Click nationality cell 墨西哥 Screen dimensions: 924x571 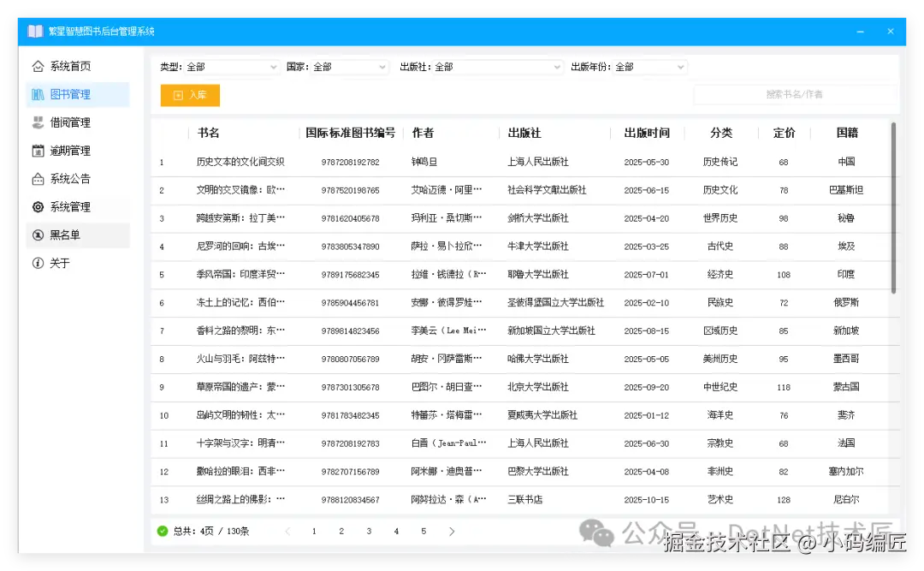[846, 360]
